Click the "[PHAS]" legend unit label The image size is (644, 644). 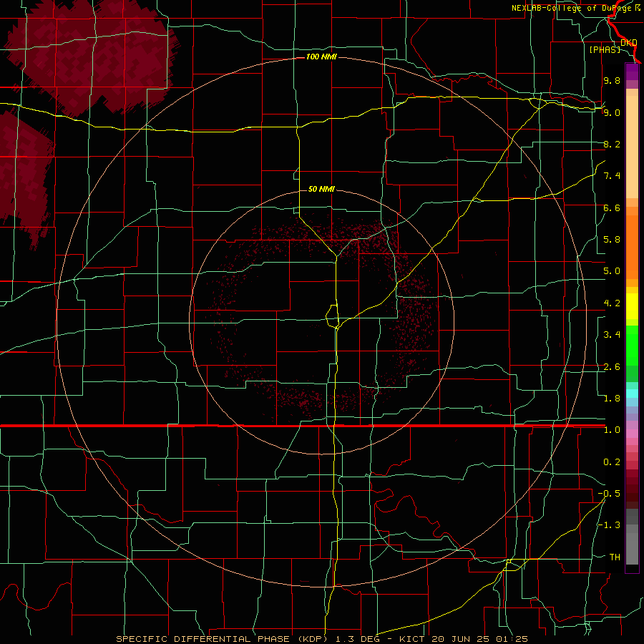[x=605, y=49]
